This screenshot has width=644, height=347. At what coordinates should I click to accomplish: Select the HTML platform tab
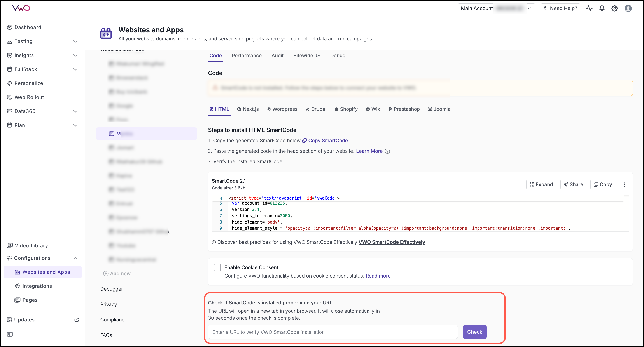pyautogui.click(x=219, y=109)
